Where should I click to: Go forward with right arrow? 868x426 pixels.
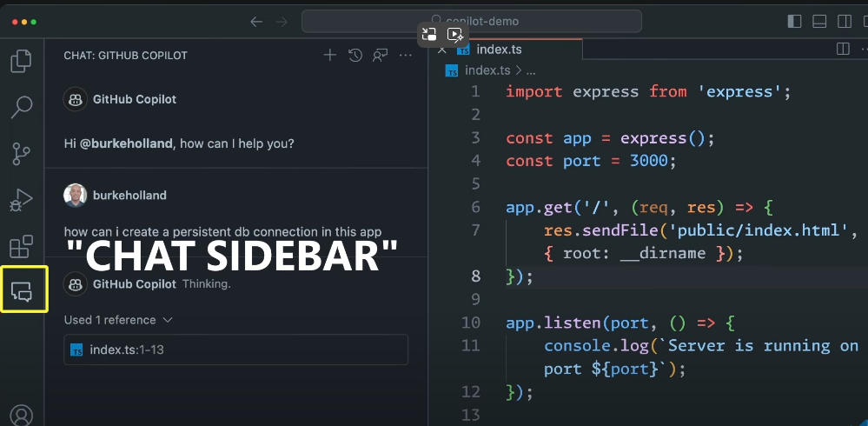click(282, 22)
